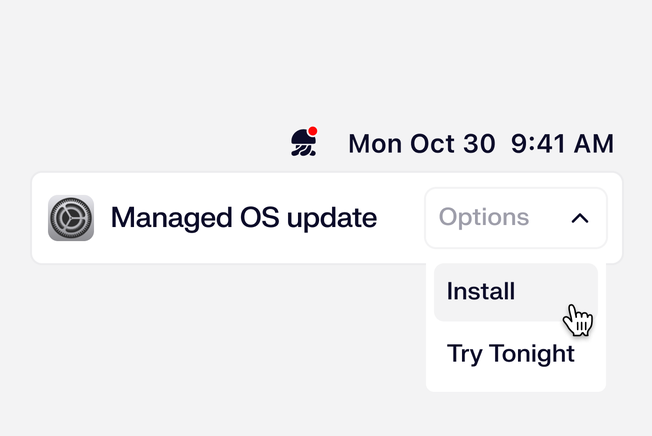Screen dimensions: 652x436
Task: Click the Mon weekday in the menu bar
Action: tap(372, 144)
